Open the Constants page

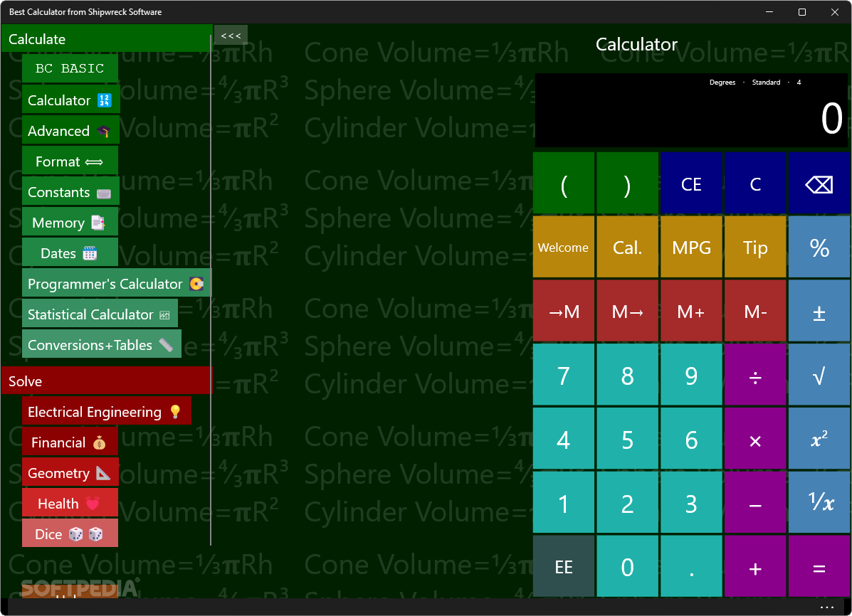tap(70, 192)
